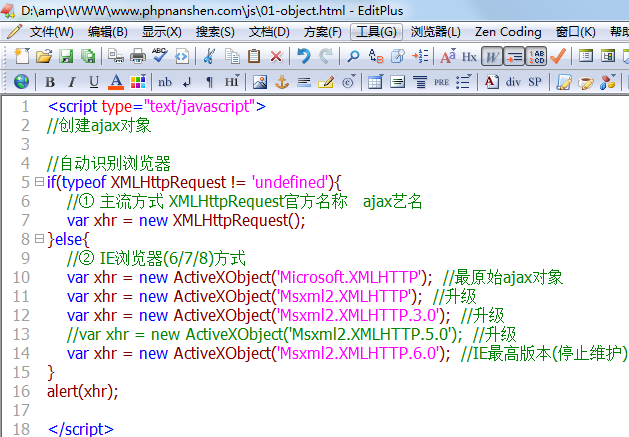View the page with the globe browser icon
This screenshot has height=437, width=629.
[21, 82]
